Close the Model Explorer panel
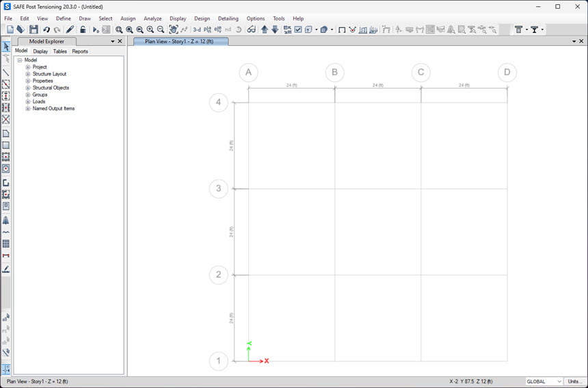This screenshot has width=588, height=388. coord(120,41)
